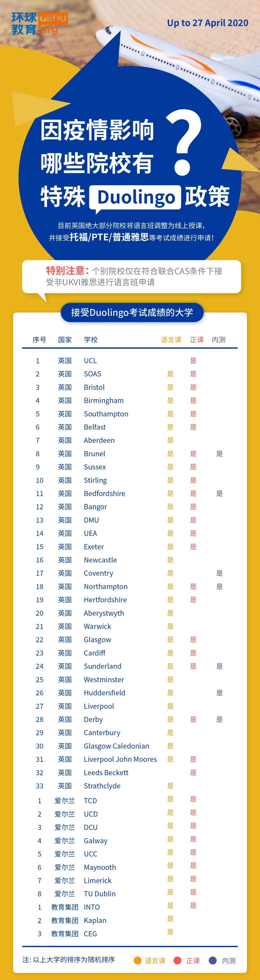Click the TU Dublin entry
The width and height of the screenshot is (260, 980).
tap(100, 894)
